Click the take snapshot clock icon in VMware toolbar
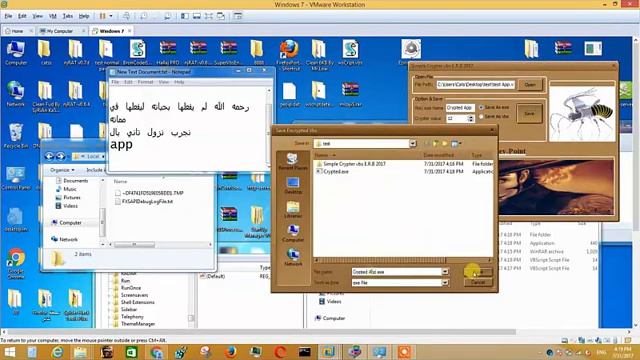This screenshot has width=640, height=360. (144, 16)
